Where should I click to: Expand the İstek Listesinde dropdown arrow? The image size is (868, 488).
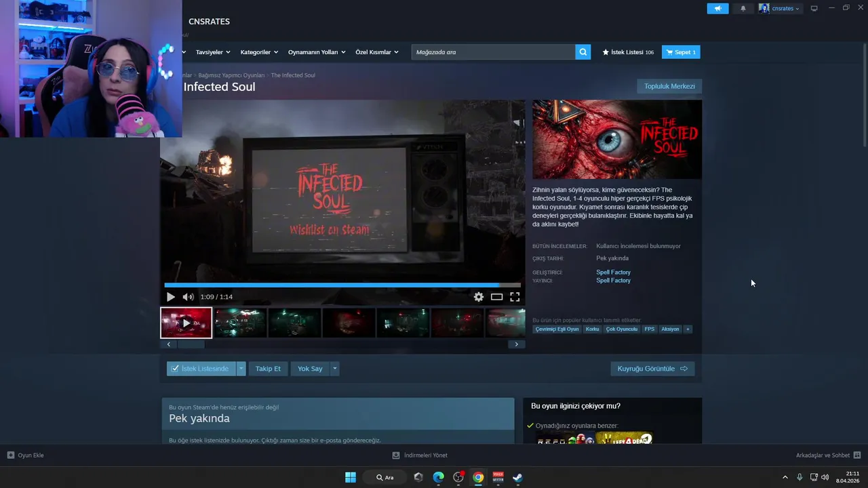241,369
